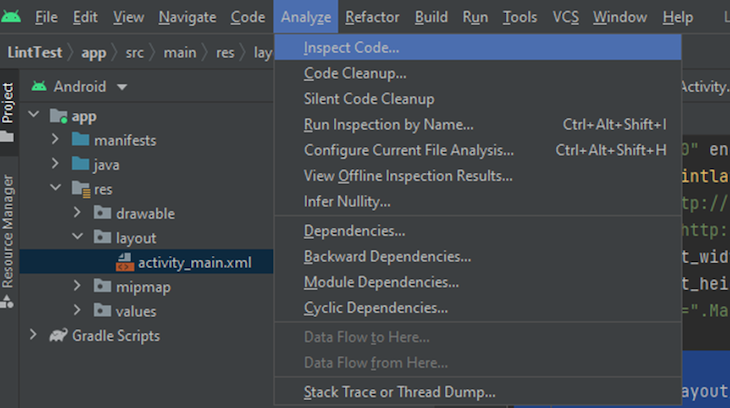The width and height of the screenshot is (730, 408).
Task: Collapse the layout folder in the tree
Action: [x=77, y=238]
